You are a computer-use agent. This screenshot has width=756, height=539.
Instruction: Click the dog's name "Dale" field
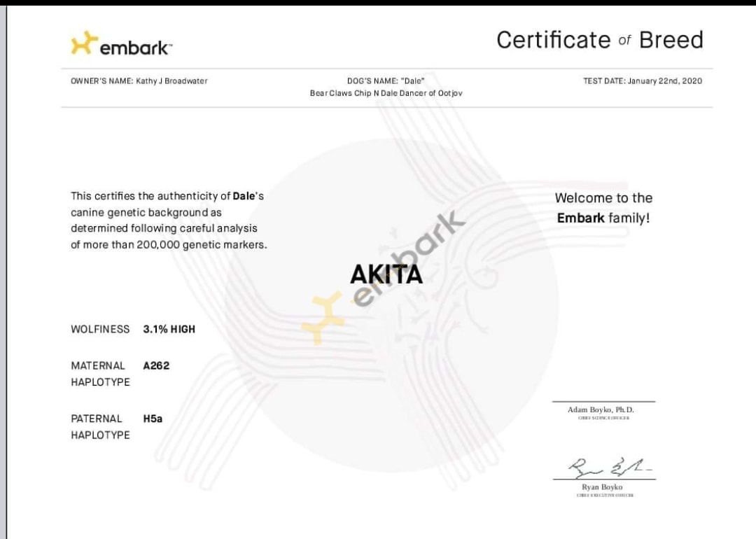[x=386, y=81]
